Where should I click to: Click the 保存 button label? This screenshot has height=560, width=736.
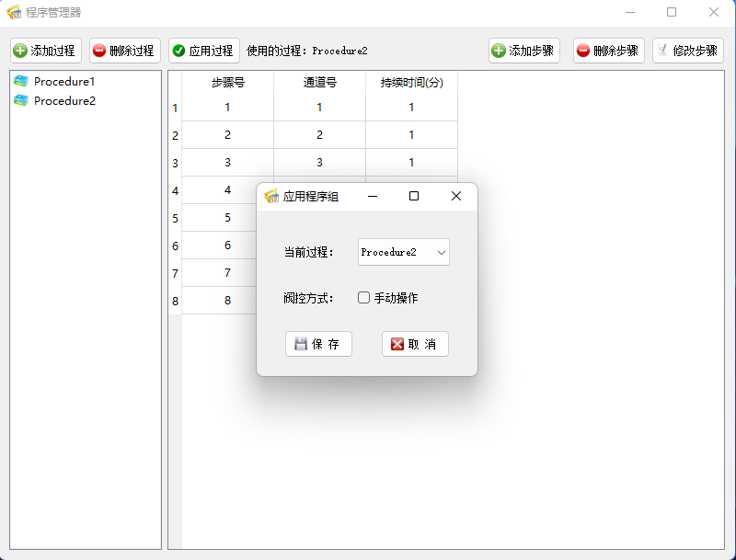326,344
